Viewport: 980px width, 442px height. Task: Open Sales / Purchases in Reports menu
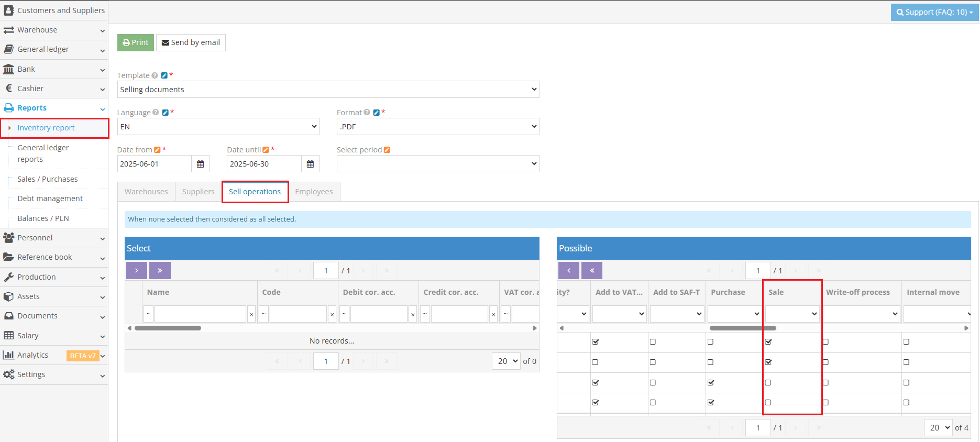click(48, 179)
